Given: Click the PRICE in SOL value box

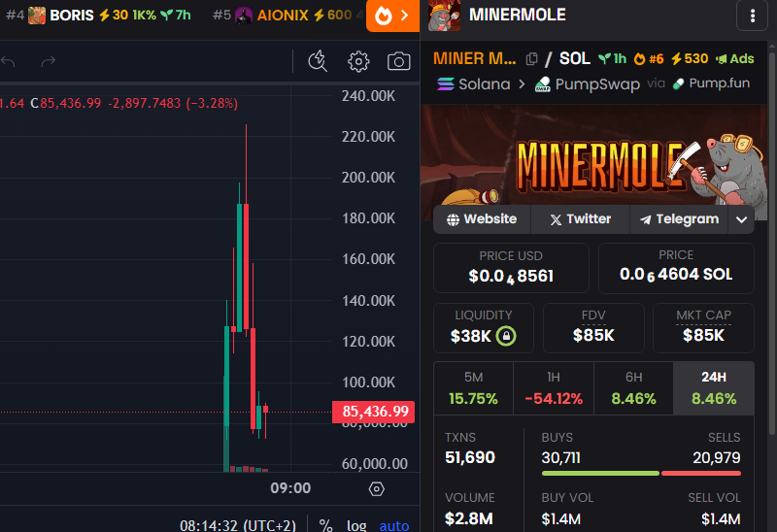Looking at the screenshot, I should pos(676,268).
